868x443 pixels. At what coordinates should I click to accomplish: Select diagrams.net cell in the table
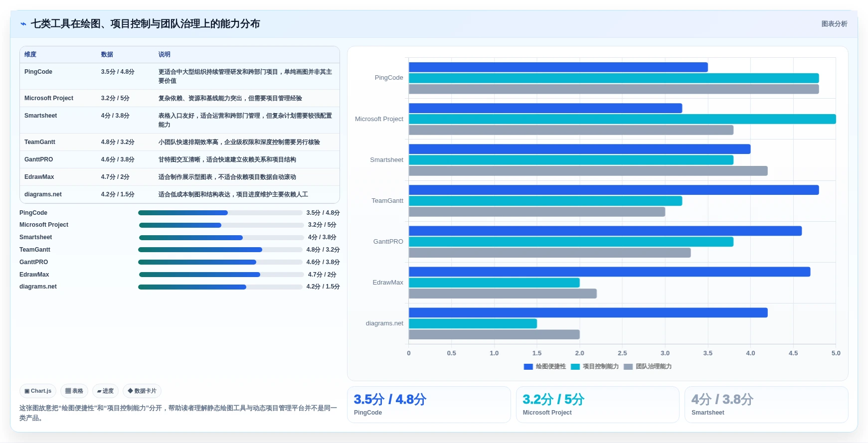(43, 194)
